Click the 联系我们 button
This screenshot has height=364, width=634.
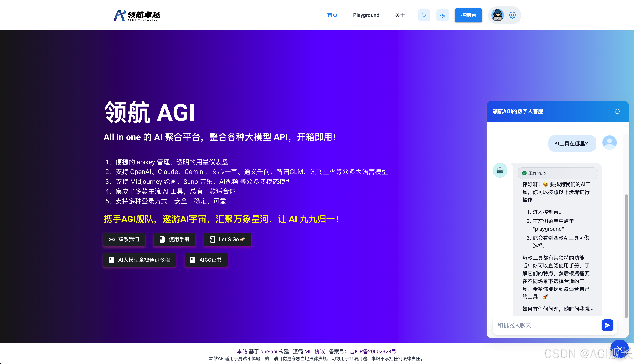click(124, 240)
